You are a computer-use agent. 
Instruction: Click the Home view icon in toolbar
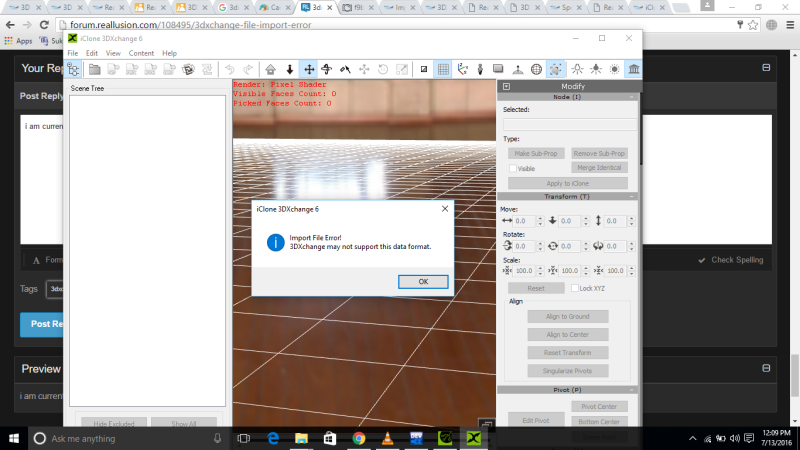[x=270, y=69]
